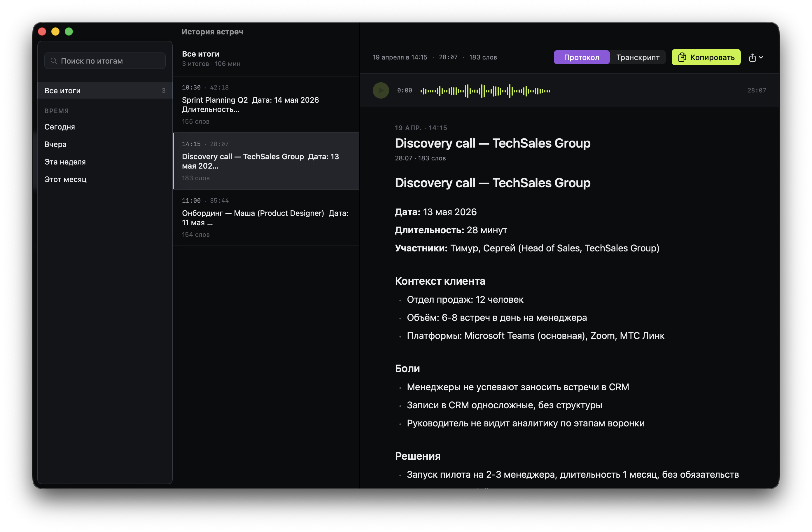Click the История встреч title
The width and height of the screenshot is (812, 532).
tap(212, 32)
